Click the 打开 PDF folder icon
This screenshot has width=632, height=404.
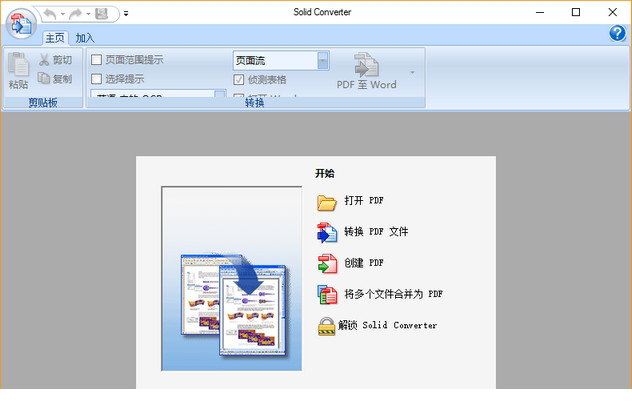coord(326,202)
